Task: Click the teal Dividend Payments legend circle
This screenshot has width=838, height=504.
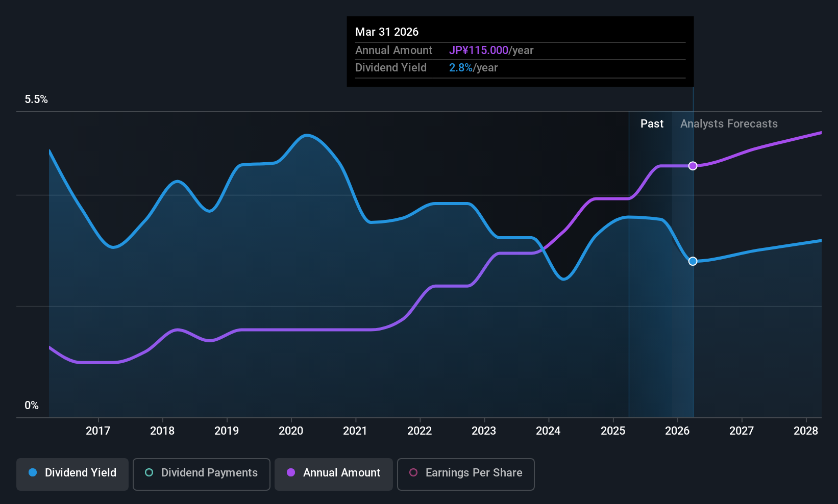Action: [149, 472]
